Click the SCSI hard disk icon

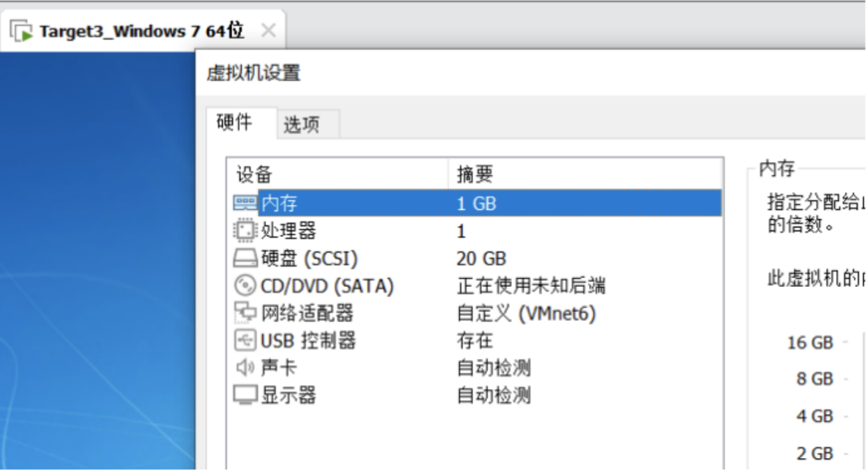(244, 259)
